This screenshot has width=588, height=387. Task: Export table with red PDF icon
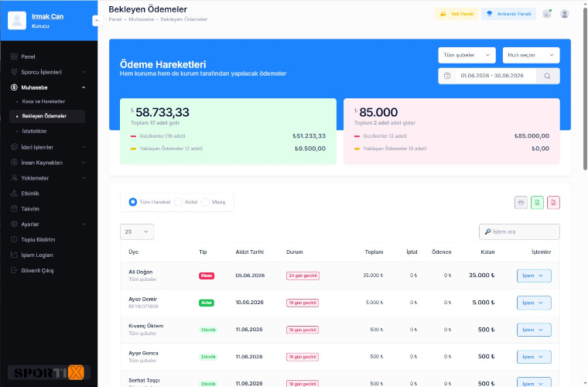[x=553, y=203]
